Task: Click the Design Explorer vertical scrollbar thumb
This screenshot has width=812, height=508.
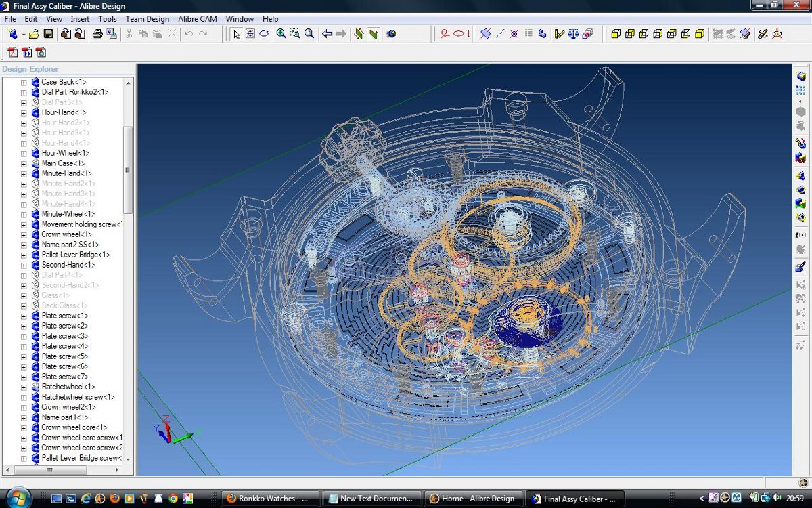Action: coord(128,169)
